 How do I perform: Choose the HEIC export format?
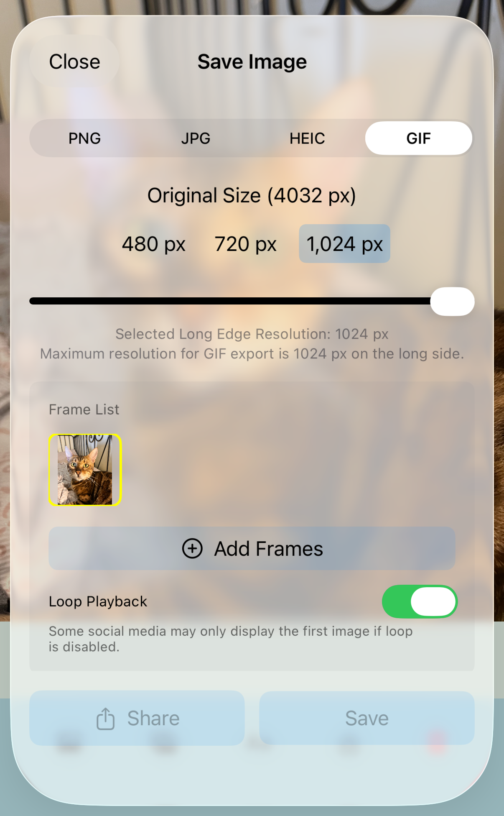pyautogui.click(x=307, y=138)
